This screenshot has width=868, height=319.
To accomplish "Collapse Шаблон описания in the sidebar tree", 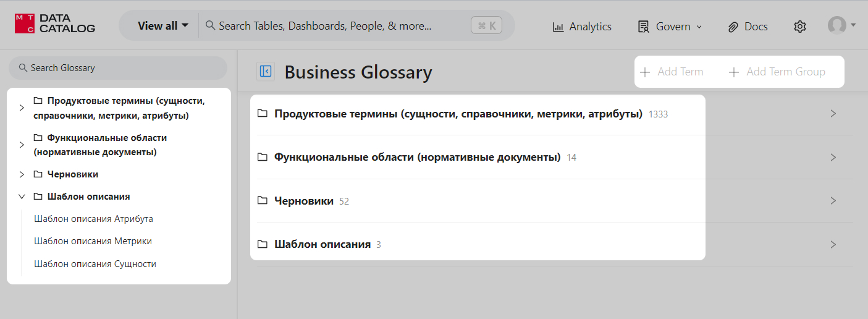I will pos(22,197).
